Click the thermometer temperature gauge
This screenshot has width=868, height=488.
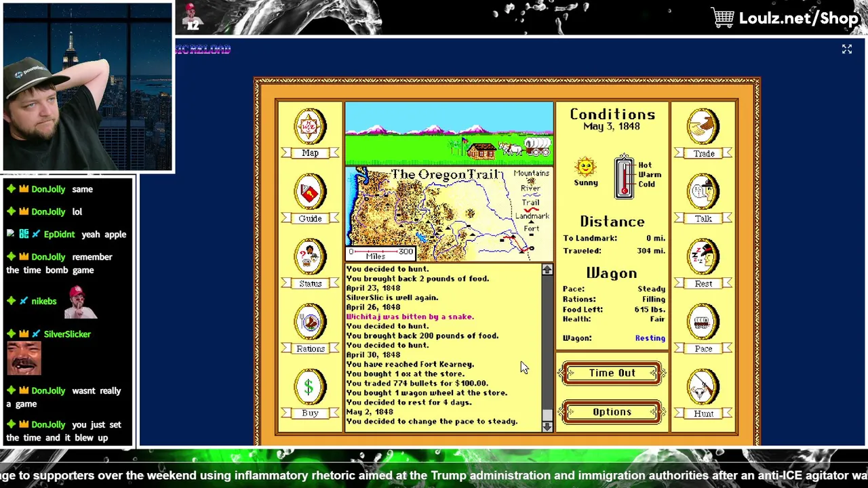coord(624,176)
